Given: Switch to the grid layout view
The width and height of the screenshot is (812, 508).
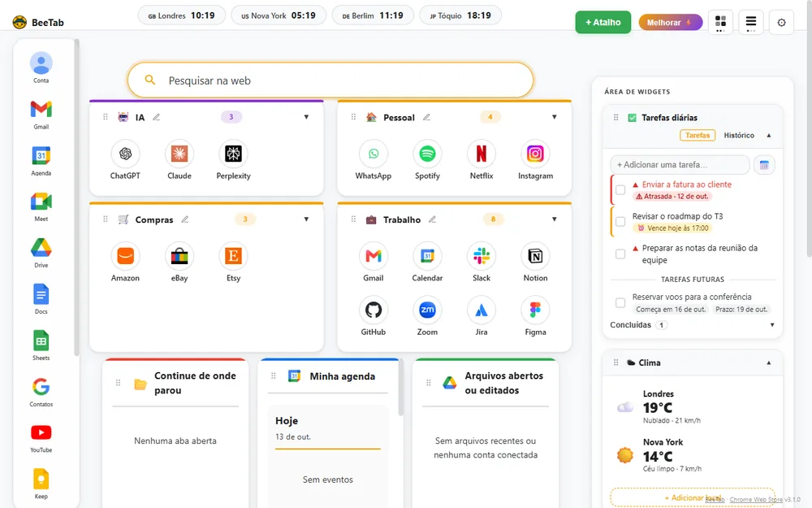Looking at the screenshot, I should pyautogui.click(x=720, y=22).
